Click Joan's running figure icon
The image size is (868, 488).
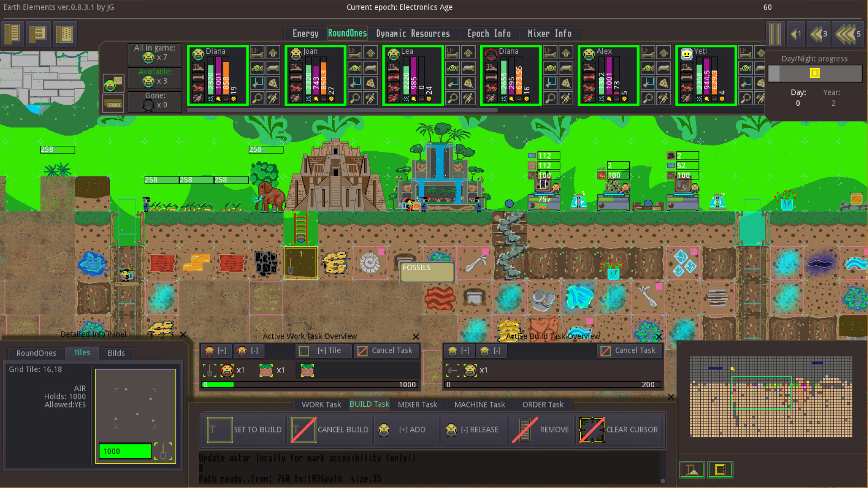point(371,98)
